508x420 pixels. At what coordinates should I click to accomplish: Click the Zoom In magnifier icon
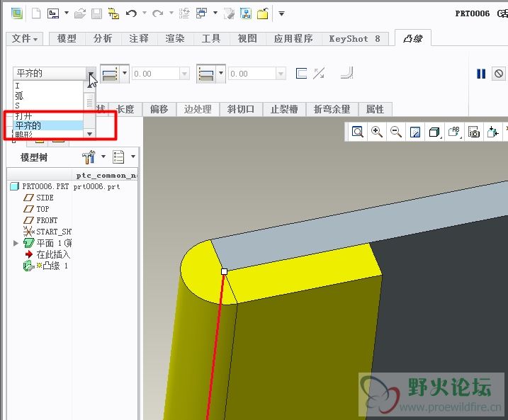377,132
